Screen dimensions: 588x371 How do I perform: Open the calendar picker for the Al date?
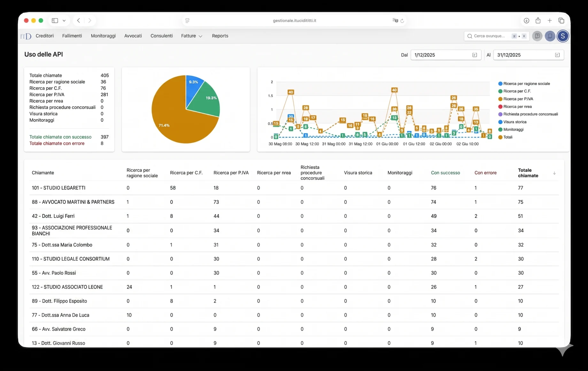557,55
